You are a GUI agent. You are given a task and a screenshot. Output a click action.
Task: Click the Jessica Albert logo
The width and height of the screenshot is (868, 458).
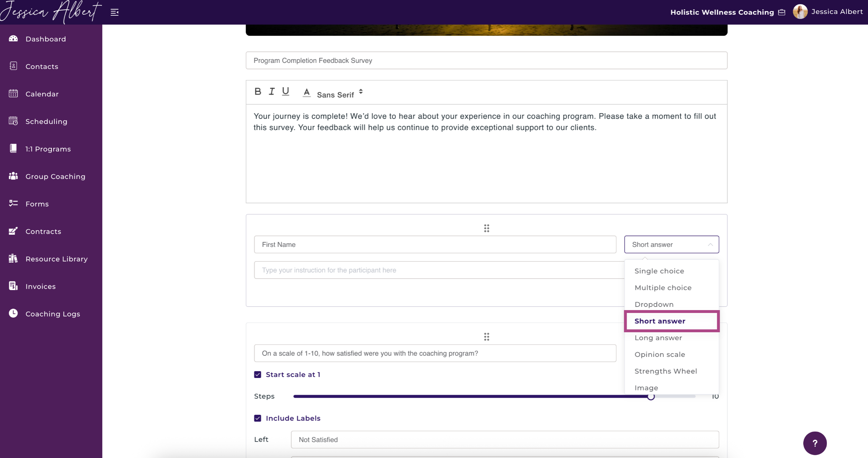(51, 12)
